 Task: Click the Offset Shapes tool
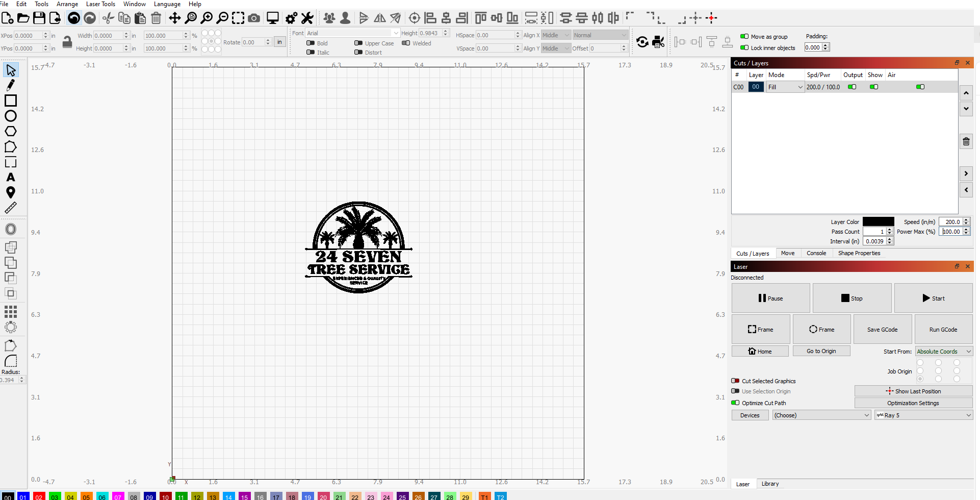point(11,229)
